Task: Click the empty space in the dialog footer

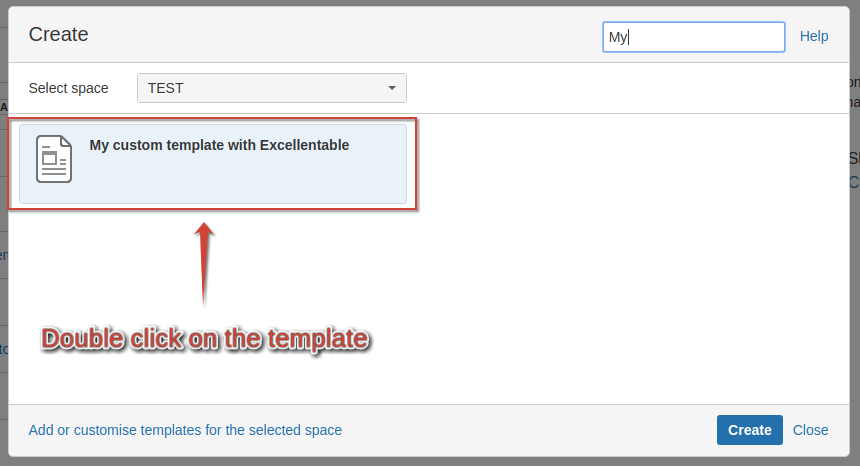Action: click(x=530, y=430)
